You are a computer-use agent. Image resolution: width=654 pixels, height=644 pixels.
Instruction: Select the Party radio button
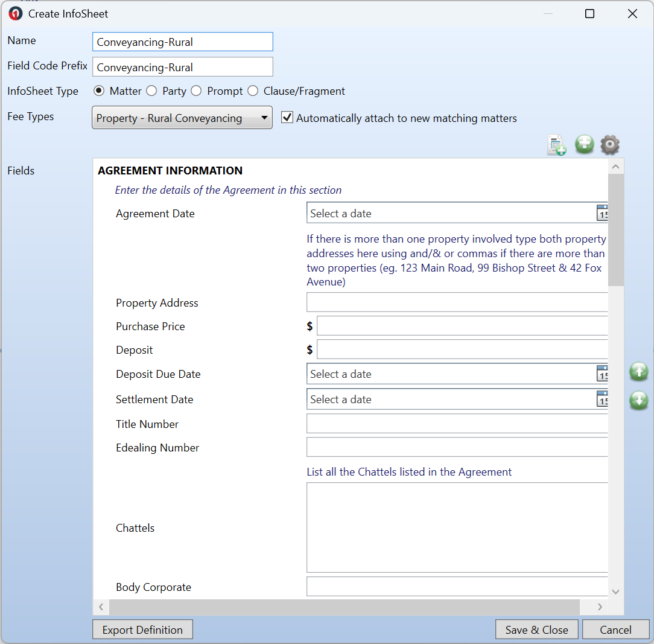151,91
